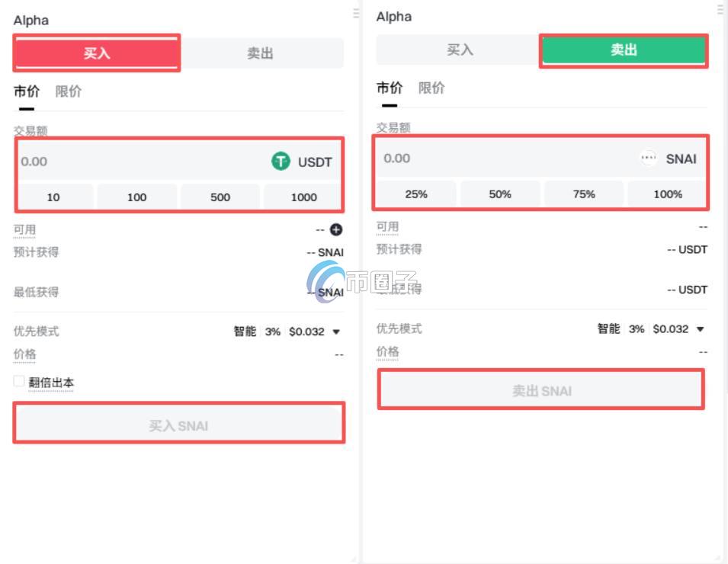728x564 pixels.
Task: Select the 100% sell amount toggle
Action: 667,194
